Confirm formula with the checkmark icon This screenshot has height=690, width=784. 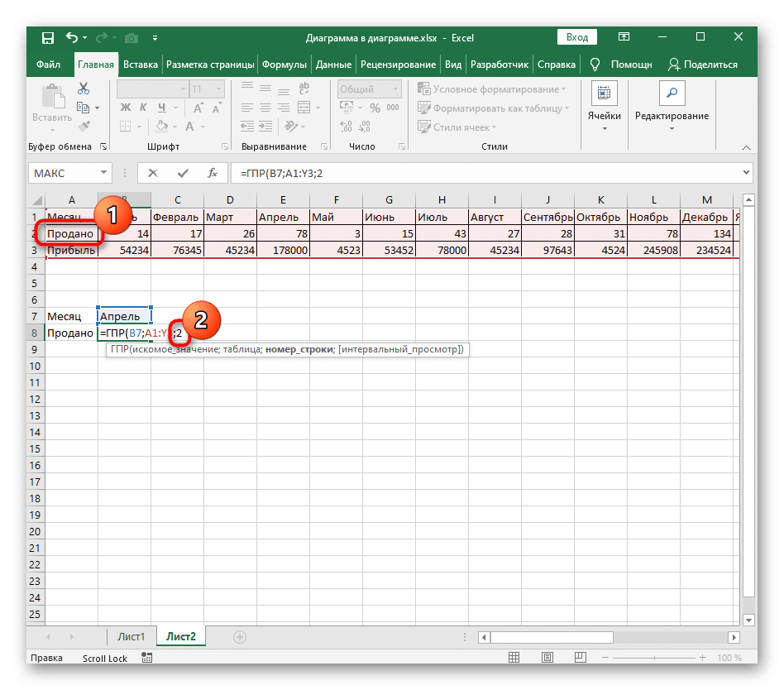point(182,173)
